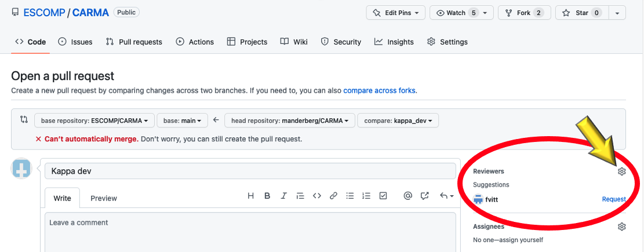This screenshot has height=252, width=644.
Task: Mention a user with the @ icon
Action: pos(407,196)
